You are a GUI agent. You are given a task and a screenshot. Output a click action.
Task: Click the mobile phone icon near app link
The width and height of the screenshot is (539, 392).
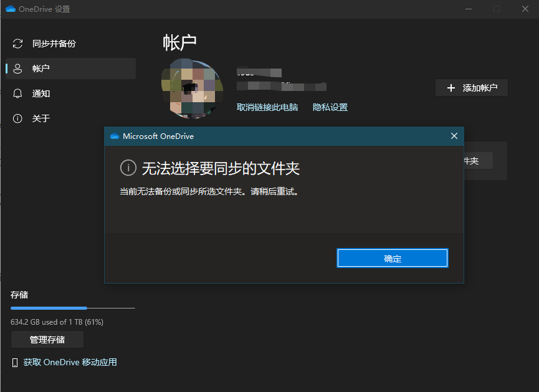pos(15,363)
